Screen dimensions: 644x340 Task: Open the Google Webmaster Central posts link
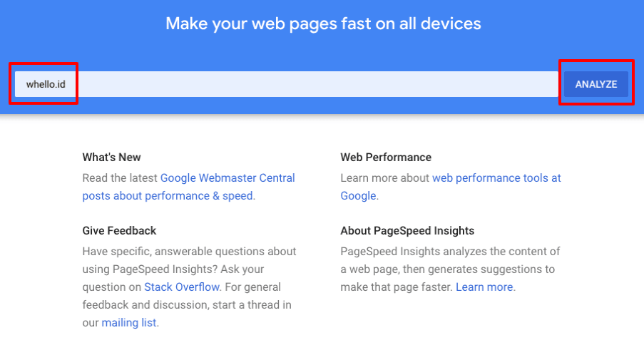coord(228,177)
